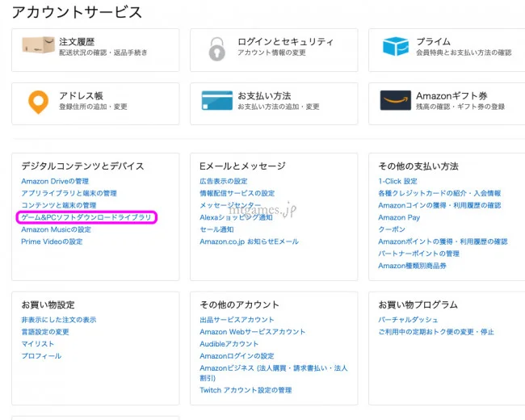Click 残高の確認・ギフト券の登録 subtitle
This screenshot has height=420, width=525.
pyautogui.click(x=460, y=107)
